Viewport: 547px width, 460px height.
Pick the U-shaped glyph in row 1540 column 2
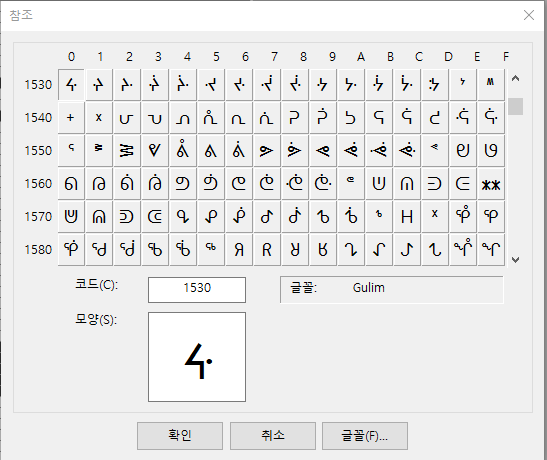(x=127, y=118)
